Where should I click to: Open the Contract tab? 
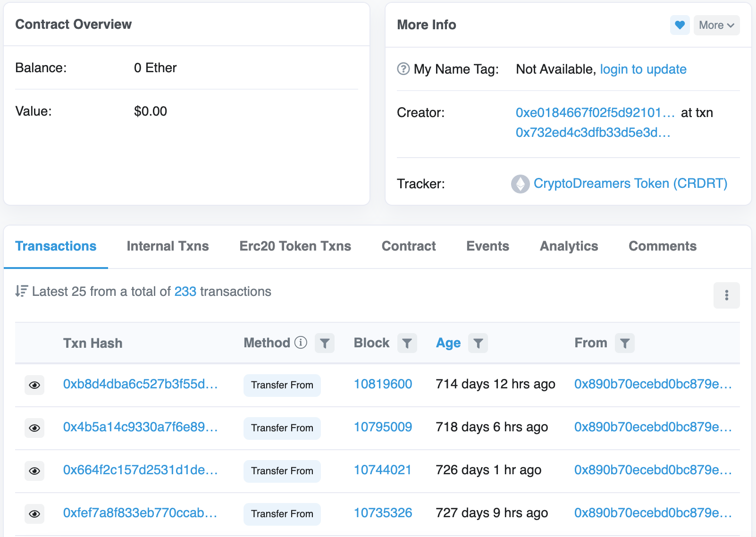(x=409, y=246)
